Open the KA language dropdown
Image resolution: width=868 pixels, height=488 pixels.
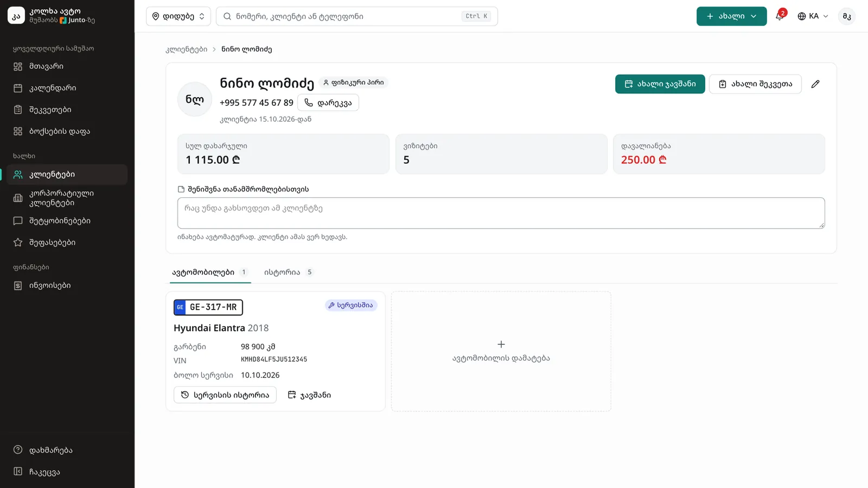[813, 16]
